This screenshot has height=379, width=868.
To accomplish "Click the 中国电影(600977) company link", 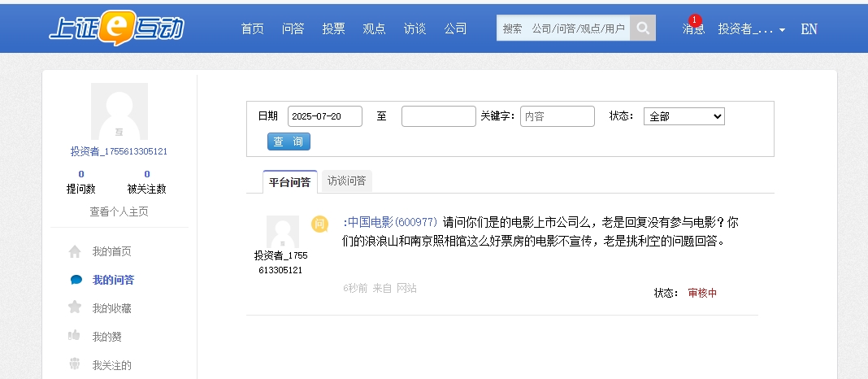I will (x=393, y=222).
